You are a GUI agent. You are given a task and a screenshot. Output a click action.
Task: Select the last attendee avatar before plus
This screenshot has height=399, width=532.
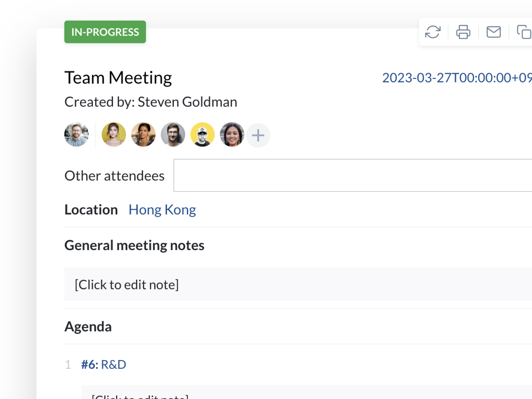(x=232, y=135)
